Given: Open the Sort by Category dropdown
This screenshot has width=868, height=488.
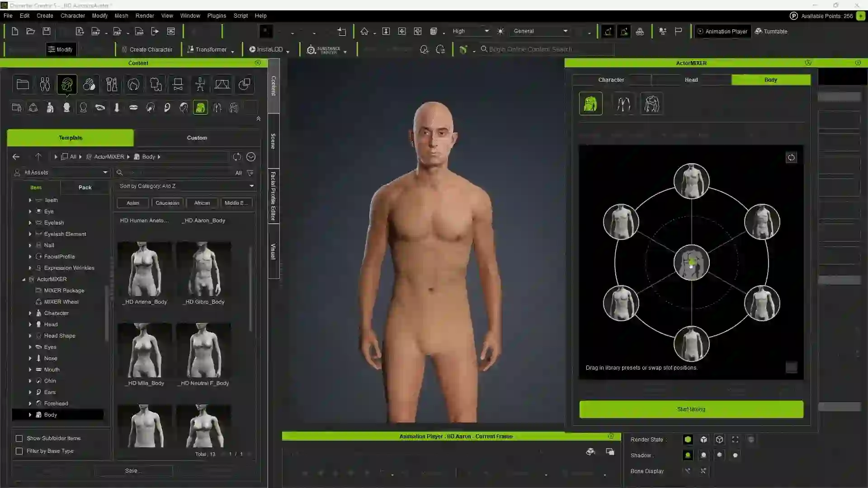Looking at the screenshot, I should (186, 186).
